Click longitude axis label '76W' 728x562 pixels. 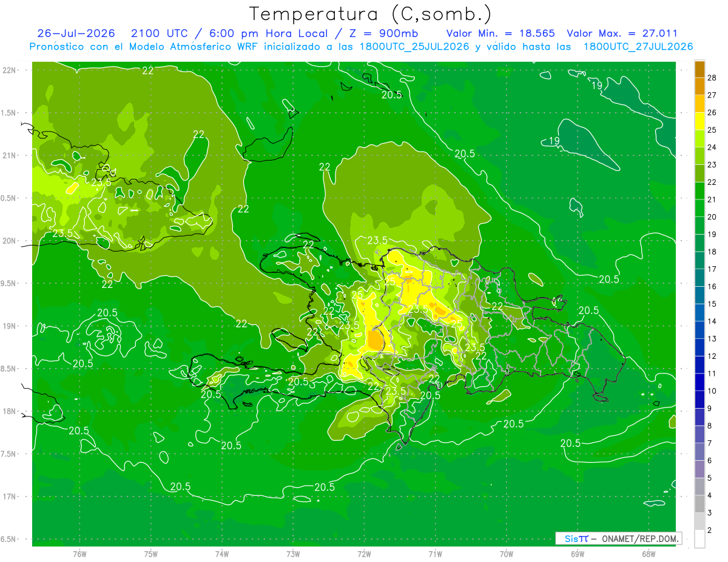coord(79,554)
